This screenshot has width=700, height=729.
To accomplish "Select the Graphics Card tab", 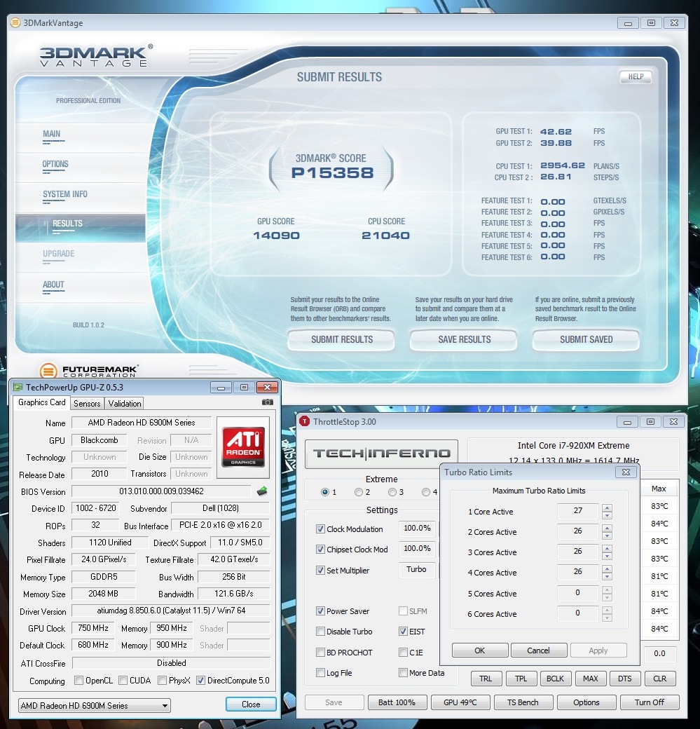I will pyautogui.click(x=42, y=402).
